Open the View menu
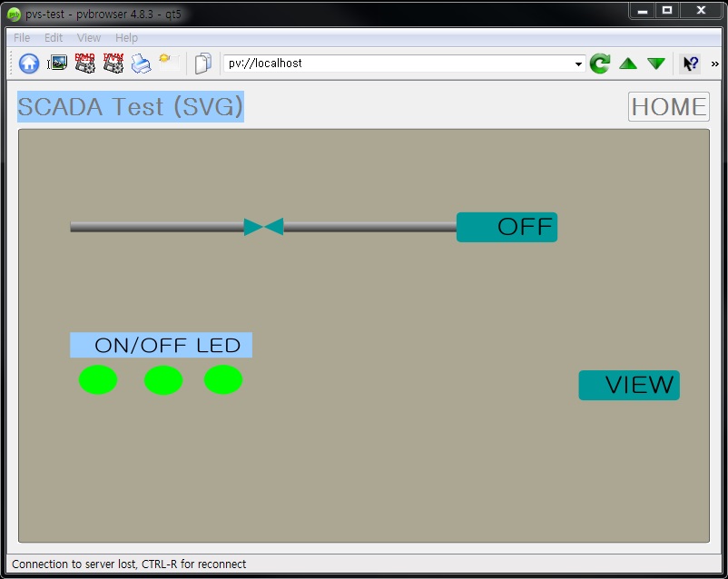This screenshot has height=579, width=728. pyautogui.click(x=88, y=37)
